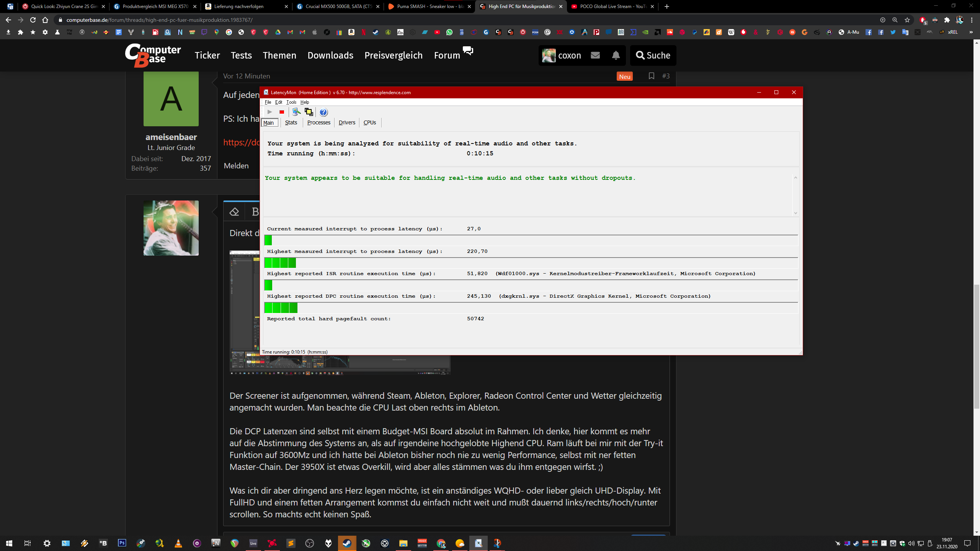Screen dimensions: 980x551
Task: Open the Task View taskbar icon
Action: tap(28, 543)
